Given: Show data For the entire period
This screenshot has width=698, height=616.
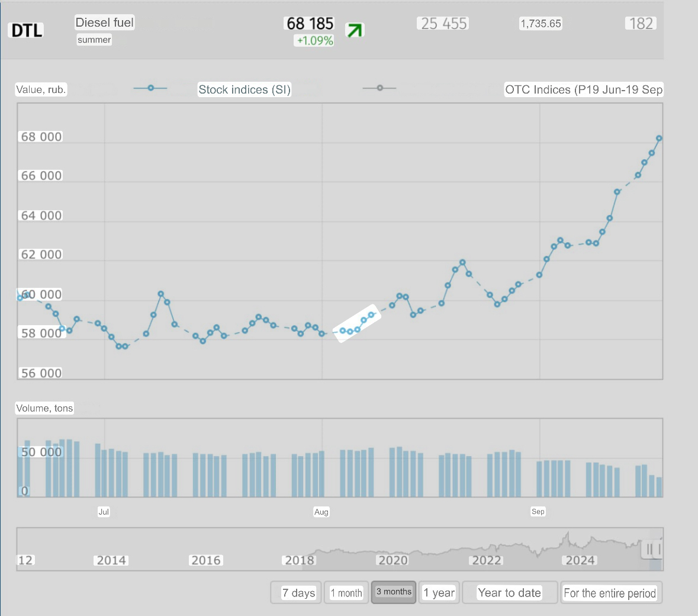Looking at the screenshot, I should pyautogui.click(x=611, y=593).
